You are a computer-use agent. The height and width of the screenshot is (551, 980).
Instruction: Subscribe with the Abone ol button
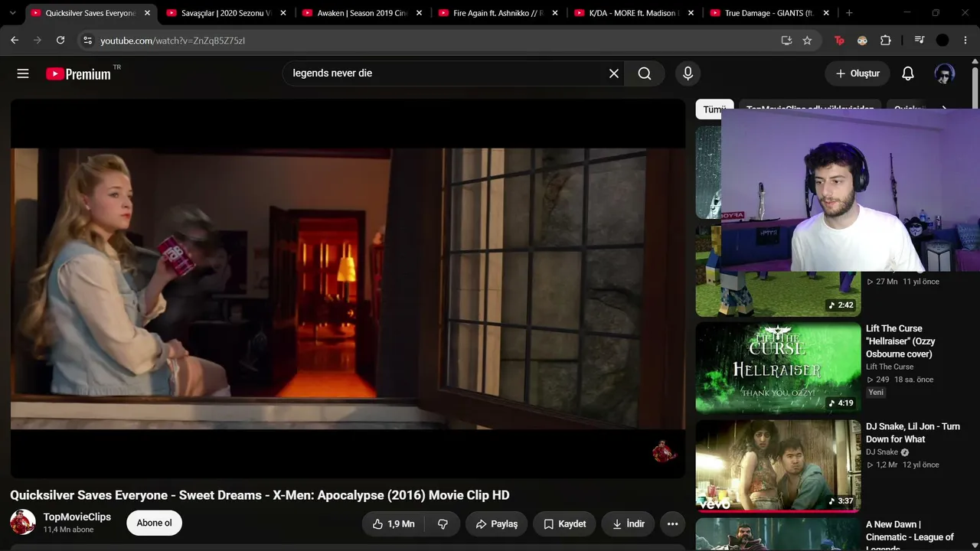click(x=154, y=523)
